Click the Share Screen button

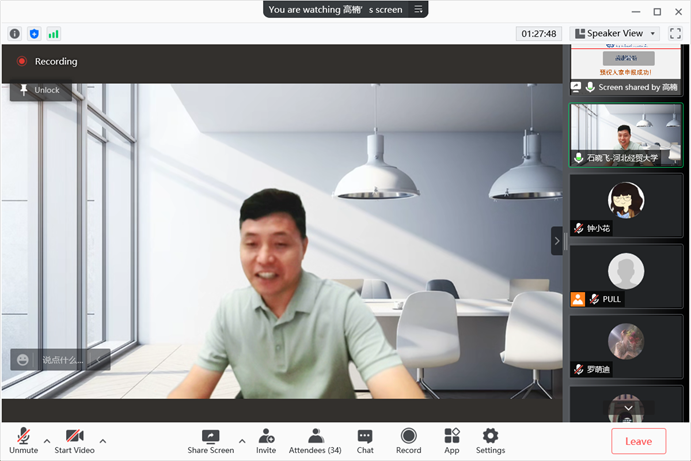pos(210,440)
